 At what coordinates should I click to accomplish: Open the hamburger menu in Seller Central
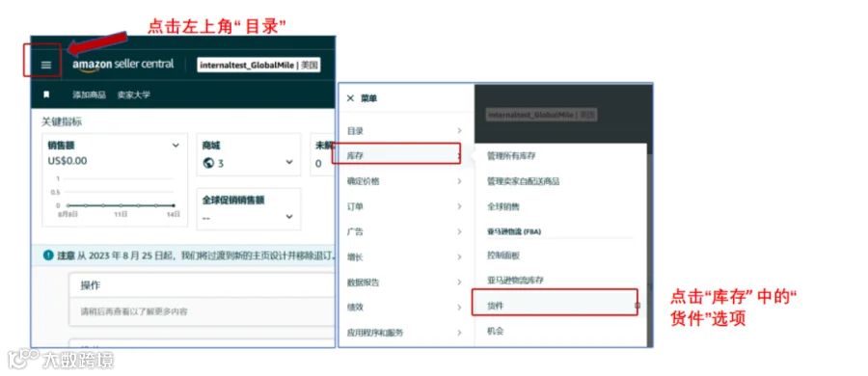click(46, 65)
